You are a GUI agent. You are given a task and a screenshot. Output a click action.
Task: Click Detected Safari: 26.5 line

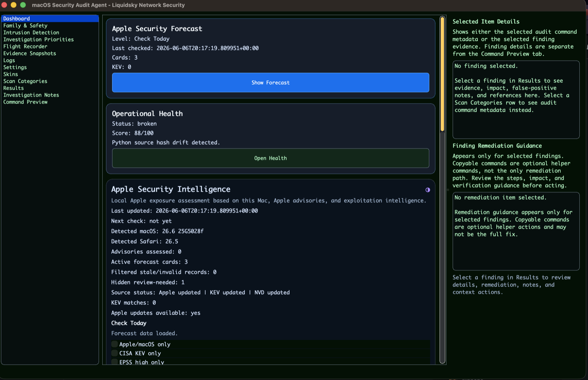coord(145,241)
